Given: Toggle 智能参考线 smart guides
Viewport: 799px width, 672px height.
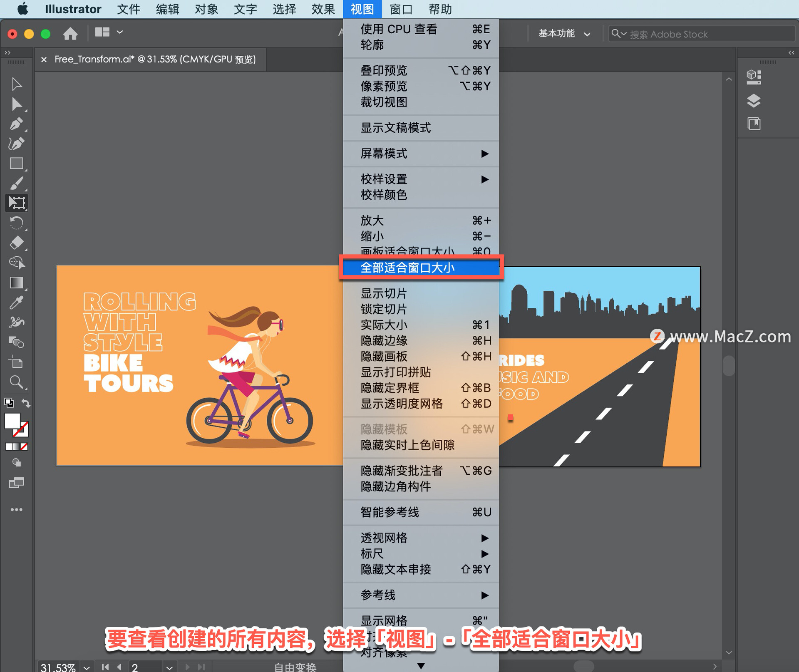Looking at the screenshot, I should coord(421,512).
